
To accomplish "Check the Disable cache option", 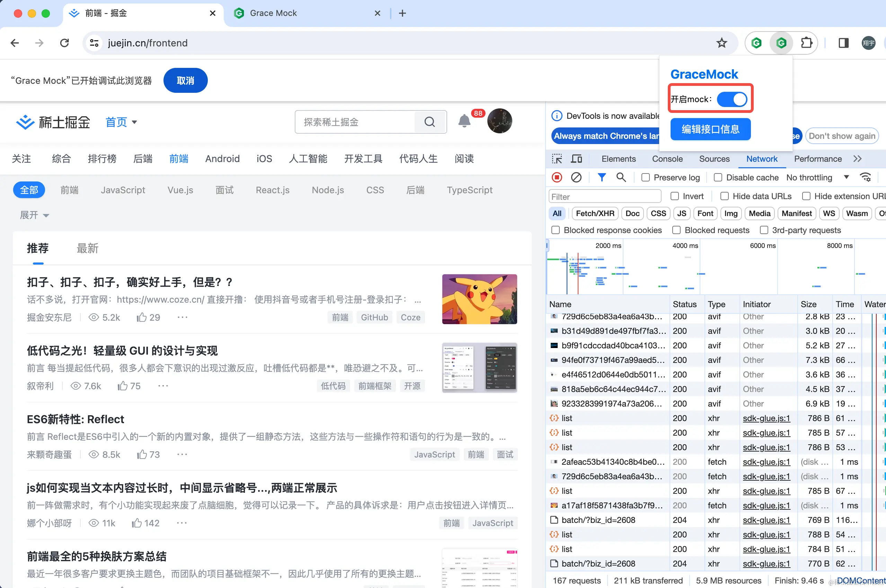I will (718, 177).
